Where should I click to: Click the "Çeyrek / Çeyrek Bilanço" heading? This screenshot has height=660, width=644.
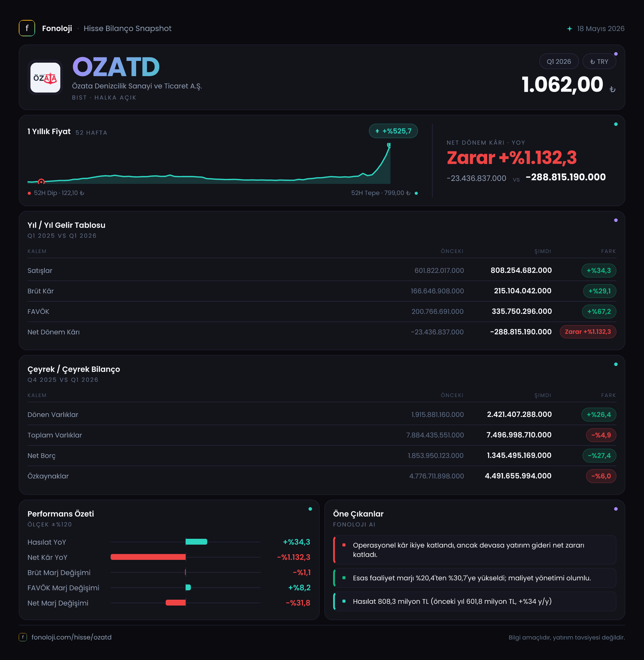[x=74, y=369]
